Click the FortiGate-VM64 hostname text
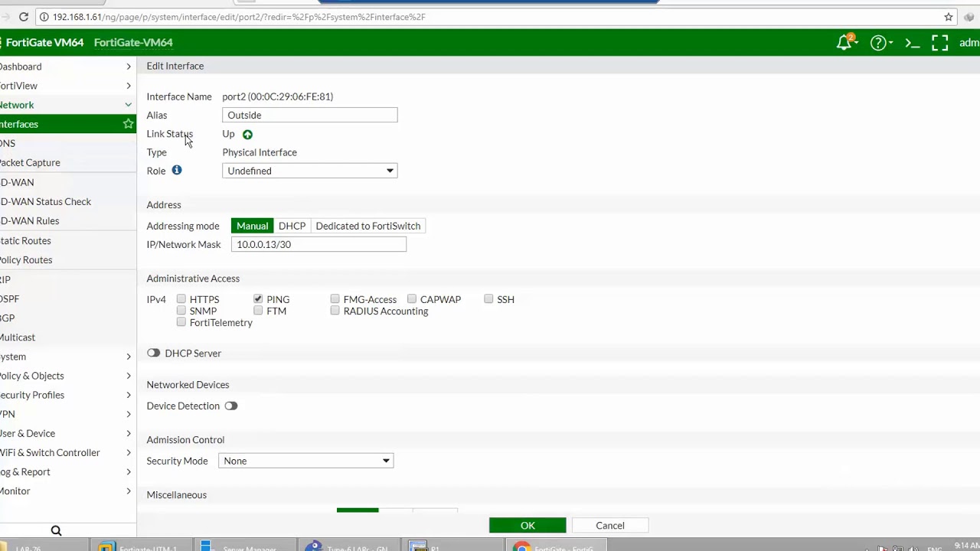This screenshot has height=551, width=980. click(133, 43)
